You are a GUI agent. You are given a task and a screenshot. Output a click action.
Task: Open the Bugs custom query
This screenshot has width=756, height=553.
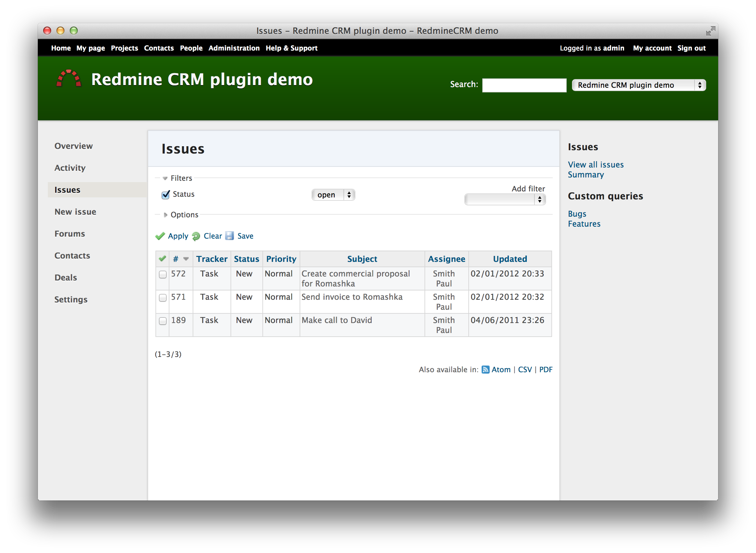[577, 214]
